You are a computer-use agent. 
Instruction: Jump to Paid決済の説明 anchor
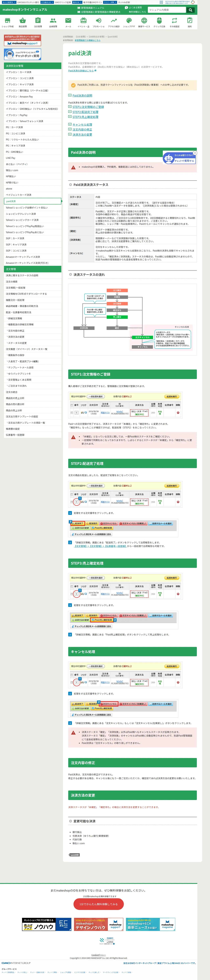click(x=82, y=95)
